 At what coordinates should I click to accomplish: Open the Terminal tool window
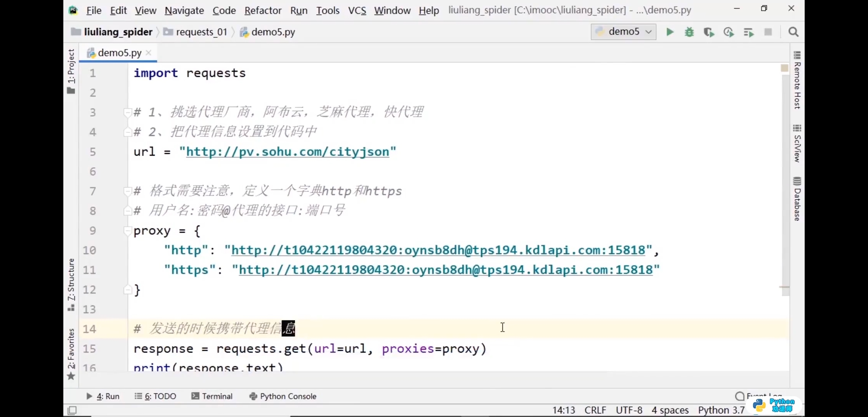pos(212,396)
